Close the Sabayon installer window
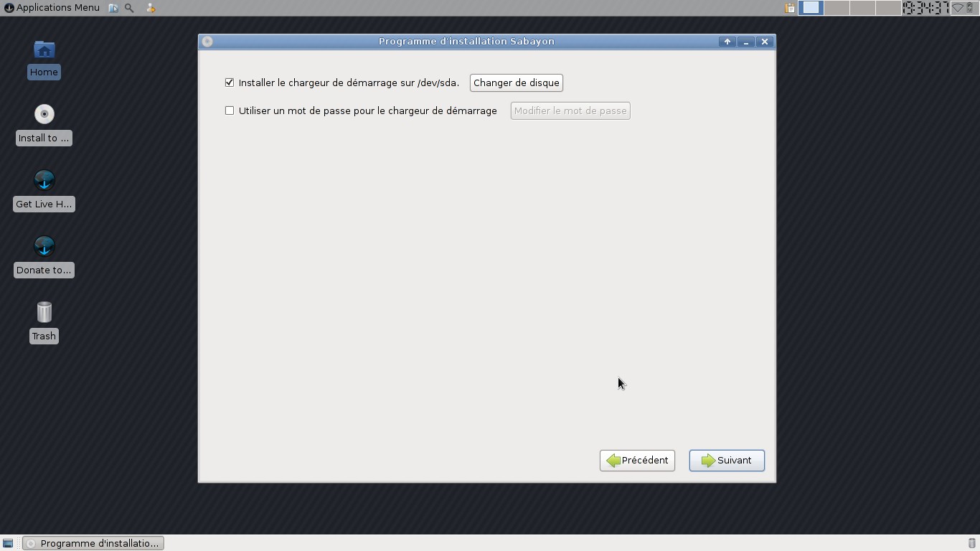Viewport: 980px width, 551px height. pos(765,42)
